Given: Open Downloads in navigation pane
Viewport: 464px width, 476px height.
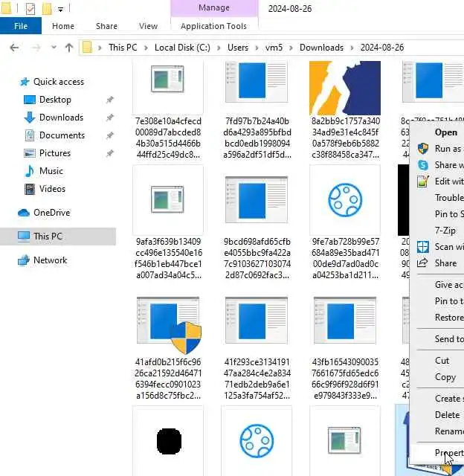Looking at the screenshot, I should [x=61, y=118].
